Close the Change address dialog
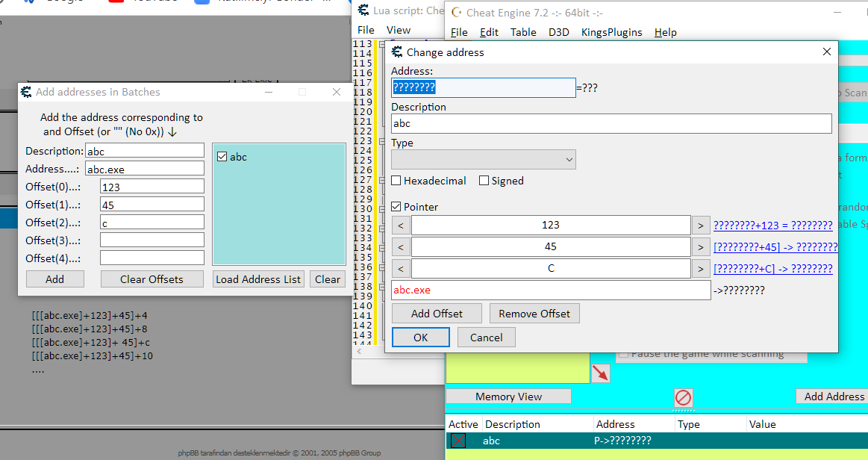This screenshot has height=460, width=868. tap(826, 52)
